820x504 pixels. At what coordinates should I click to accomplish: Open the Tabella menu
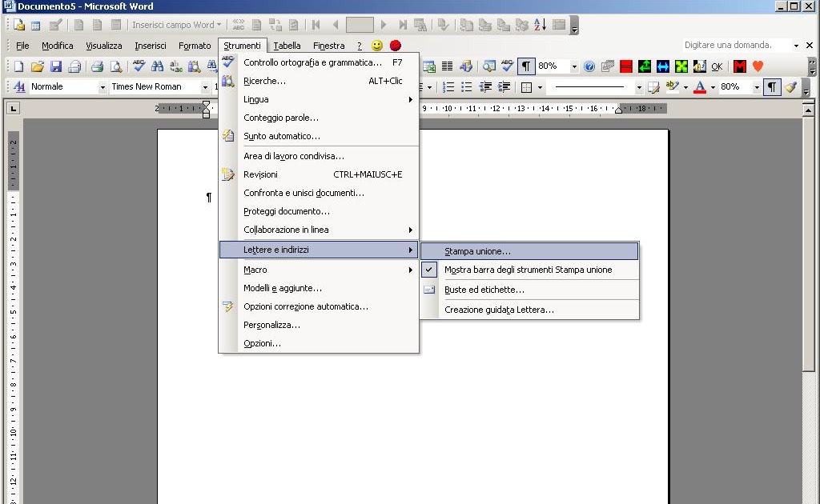click(x=287, y=46)
